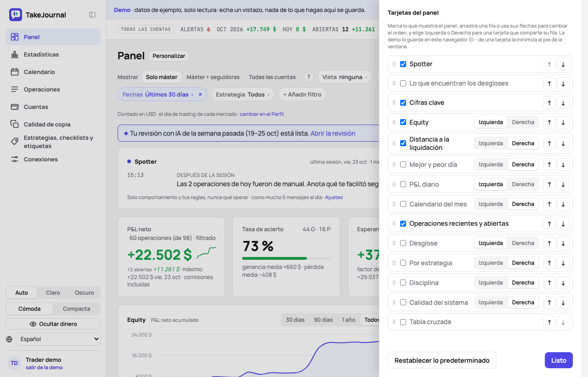Move Tabla cruzada card up
The height and width of the screenshot is (377, 588).
point(549,322)
